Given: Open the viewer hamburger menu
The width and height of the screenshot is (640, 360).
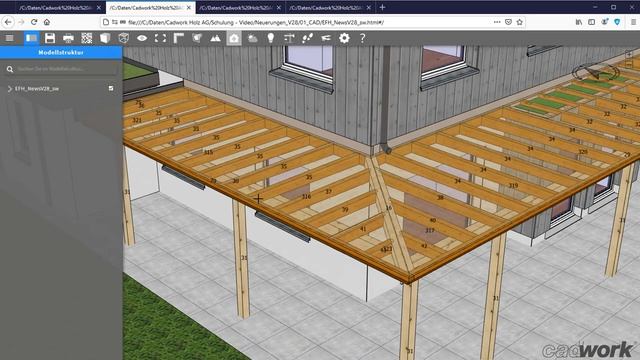Looking at the screenshot, I should tap(9, 38).
